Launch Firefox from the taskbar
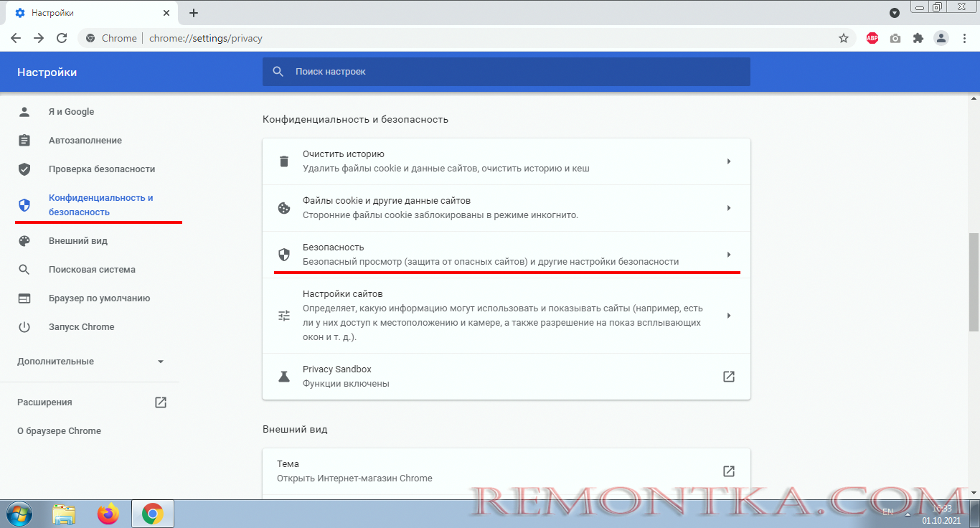 108,514
